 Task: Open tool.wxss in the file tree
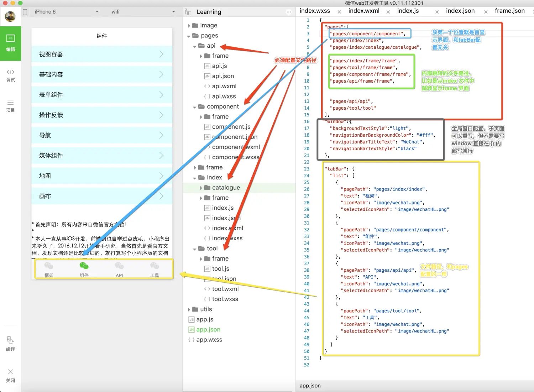(225, 299)
